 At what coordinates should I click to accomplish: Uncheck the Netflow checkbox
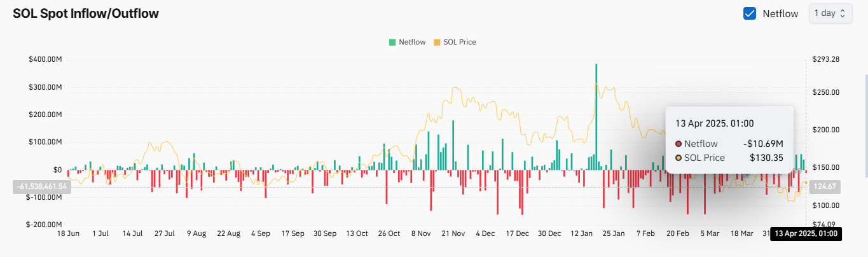(x=750, y=13)
